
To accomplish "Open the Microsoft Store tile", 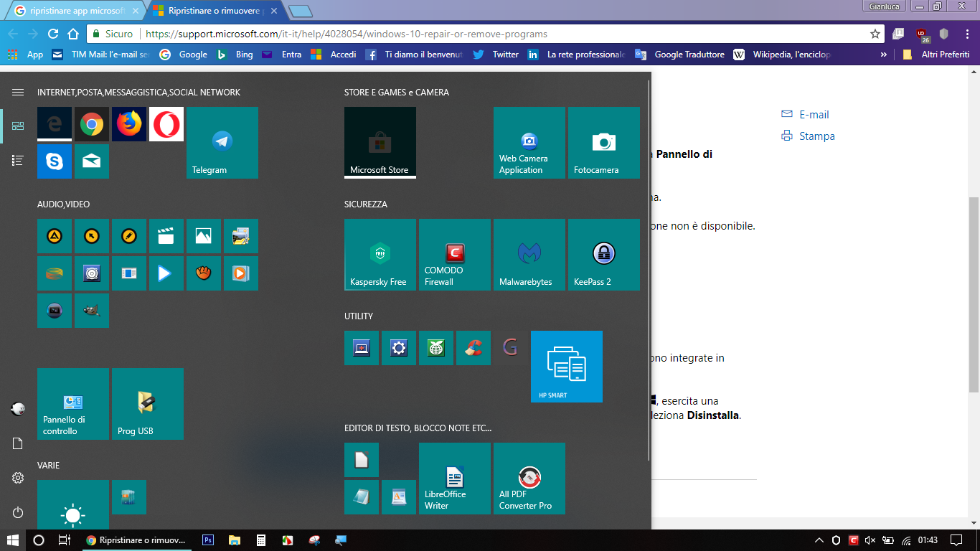I will (x=380, y=143).
